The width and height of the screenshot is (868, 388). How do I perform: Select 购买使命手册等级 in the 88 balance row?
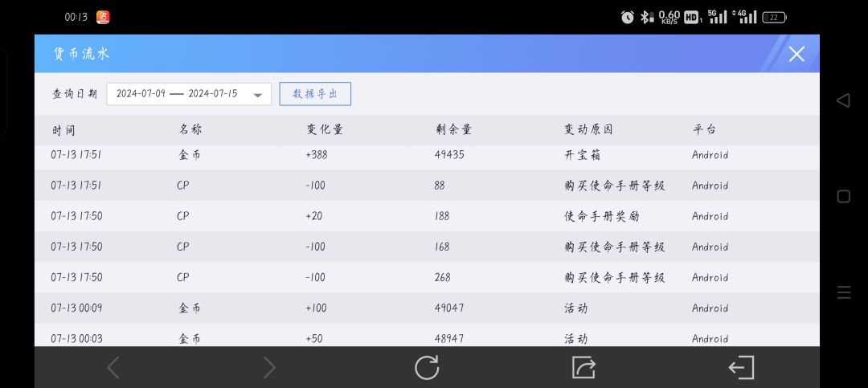615,186
